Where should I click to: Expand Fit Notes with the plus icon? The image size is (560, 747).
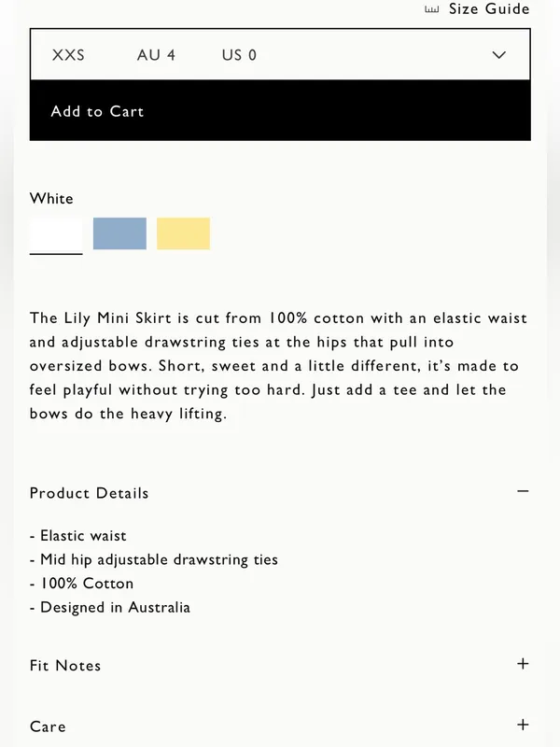coord(523,664)
